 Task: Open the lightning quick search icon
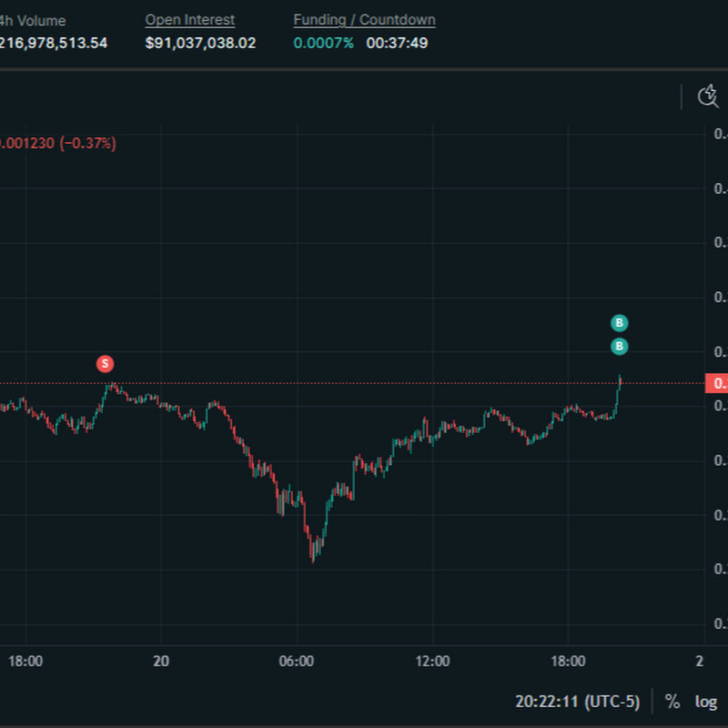(x=707, y=96)
